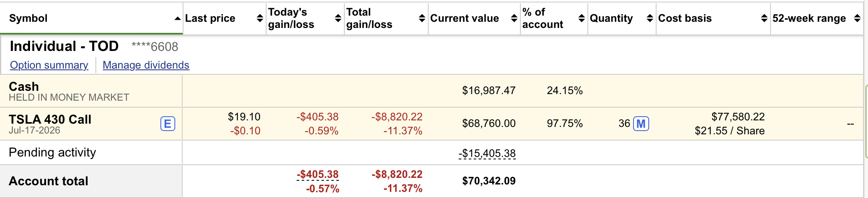
Task: Click the TSLA cost basis $77,580.22
Action: point(738,117)
